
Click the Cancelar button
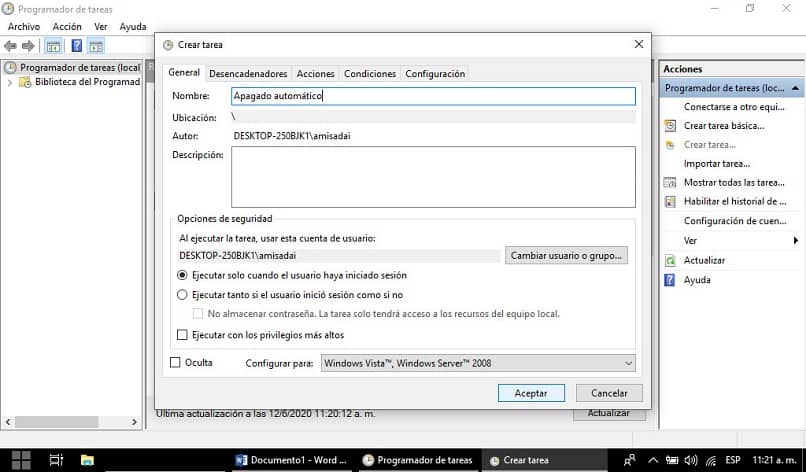click(x=609, y=393)
